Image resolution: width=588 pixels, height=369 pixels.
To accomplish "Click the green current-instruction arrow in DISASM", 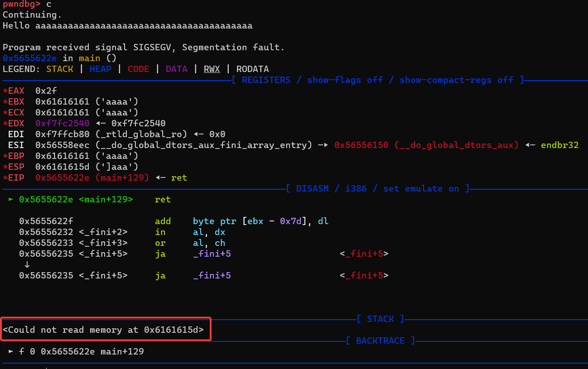I will pyautogui.click(x=11, y=200).
